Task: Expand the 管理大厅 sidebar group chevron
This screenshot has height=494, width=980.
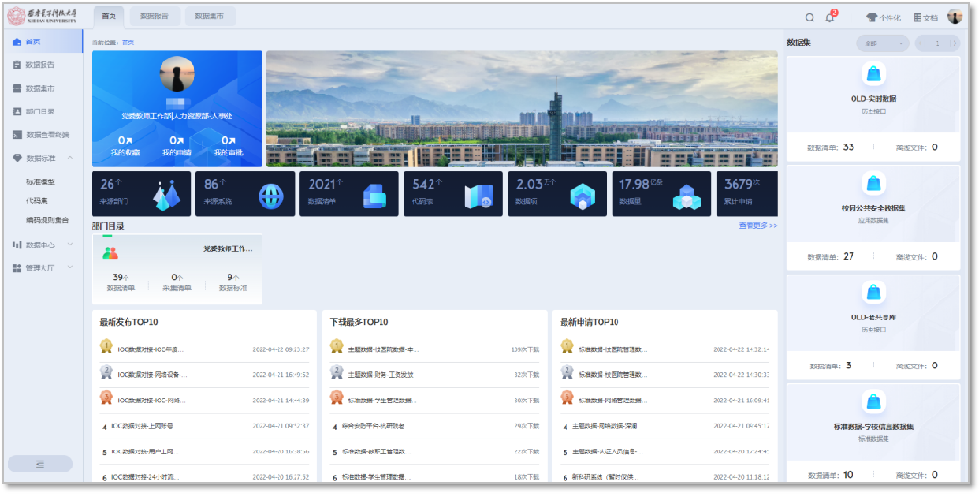Action: (x=70, y=267)
